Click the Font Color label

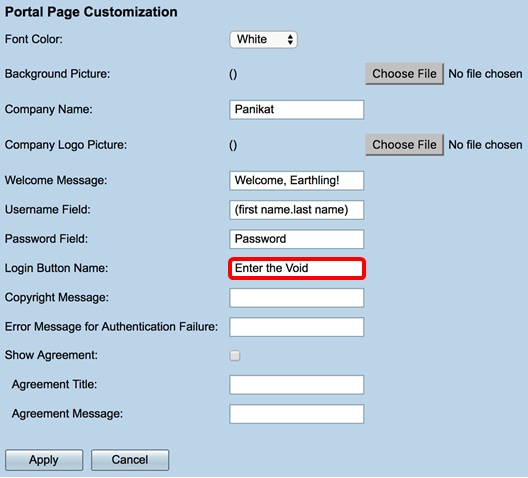[34, 39]
